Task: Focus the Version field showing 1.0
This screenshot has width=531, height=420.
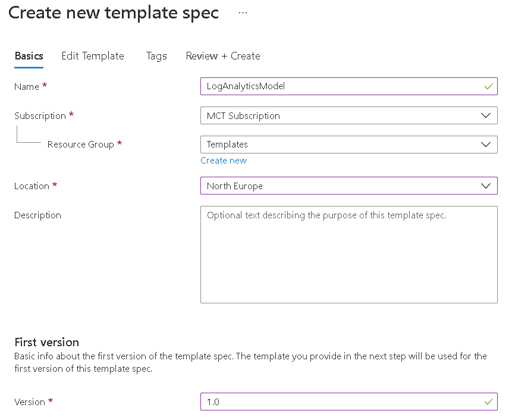Action: tap(349, 402)
